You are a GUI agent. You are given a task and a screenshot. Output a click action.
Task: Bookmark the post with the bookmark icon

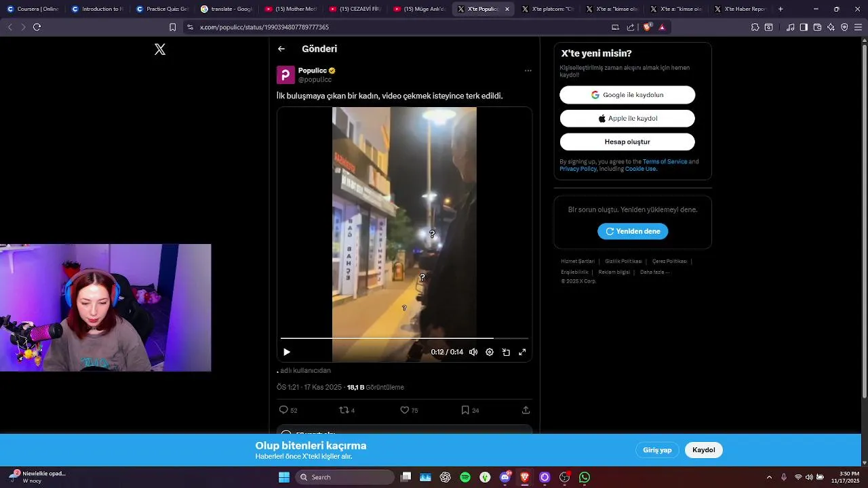[470, 410]
